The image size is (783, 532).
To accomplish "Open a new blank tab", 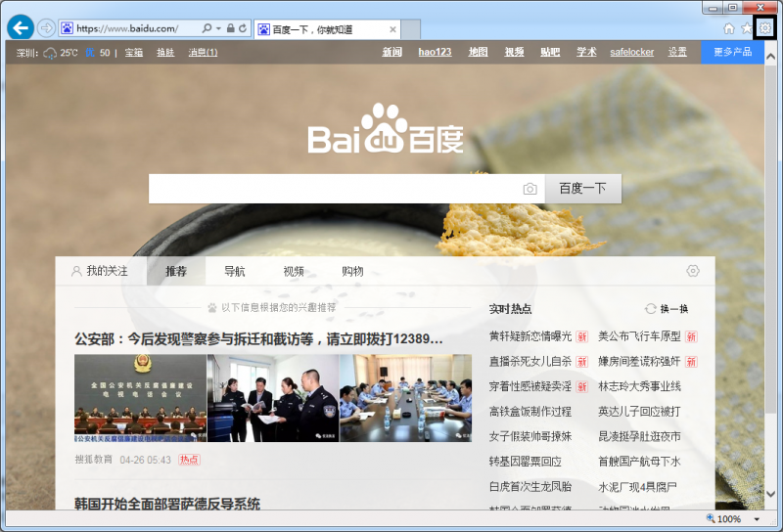I will point(411,29).
